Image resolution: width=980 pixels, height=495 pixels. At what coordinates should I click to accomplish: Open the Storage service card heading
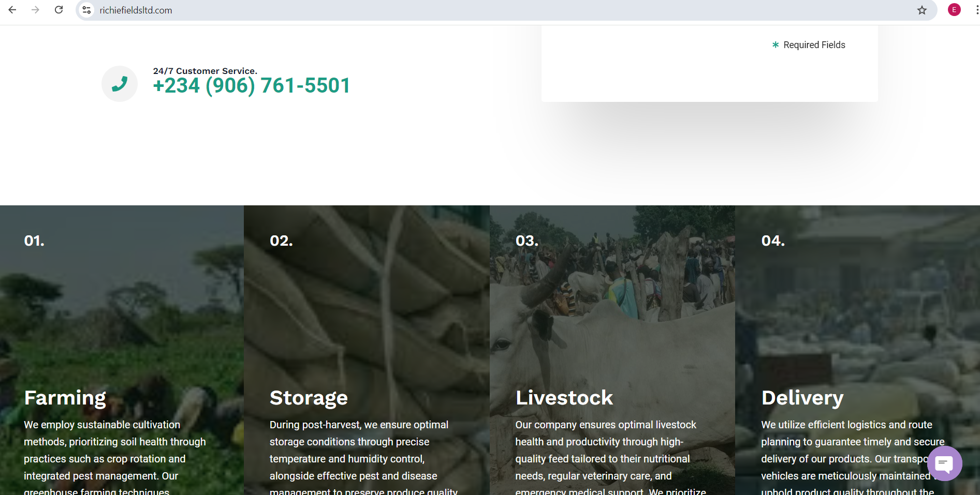(309, 398)
